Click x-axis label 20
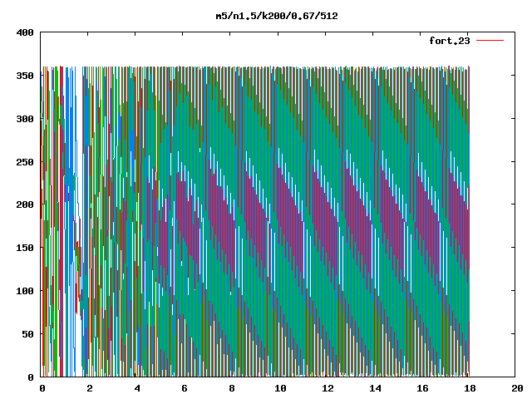 (517, 388)
